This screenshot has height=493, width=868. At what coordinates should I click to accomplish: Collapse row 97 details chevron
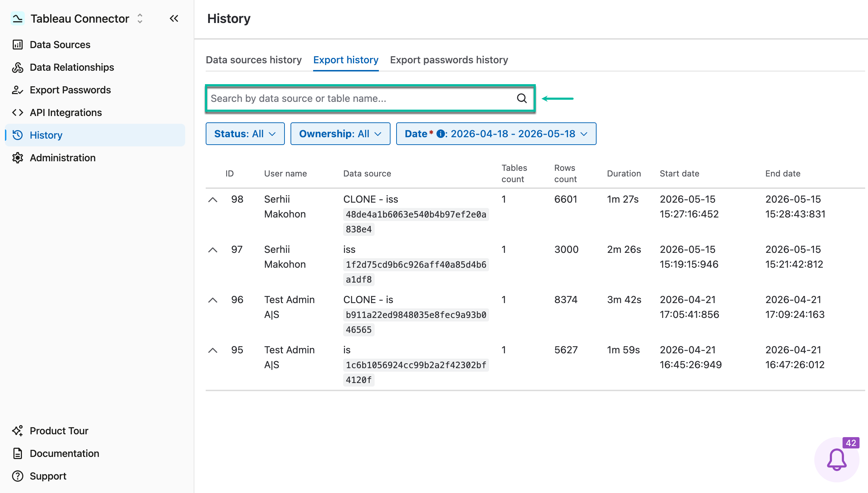(x=213, y=250)
